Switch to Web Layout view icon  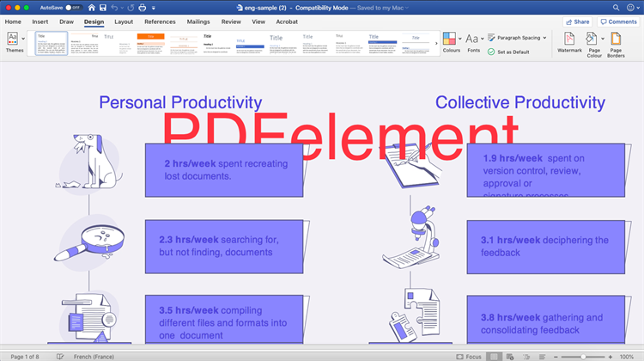[x=510, y=357]
